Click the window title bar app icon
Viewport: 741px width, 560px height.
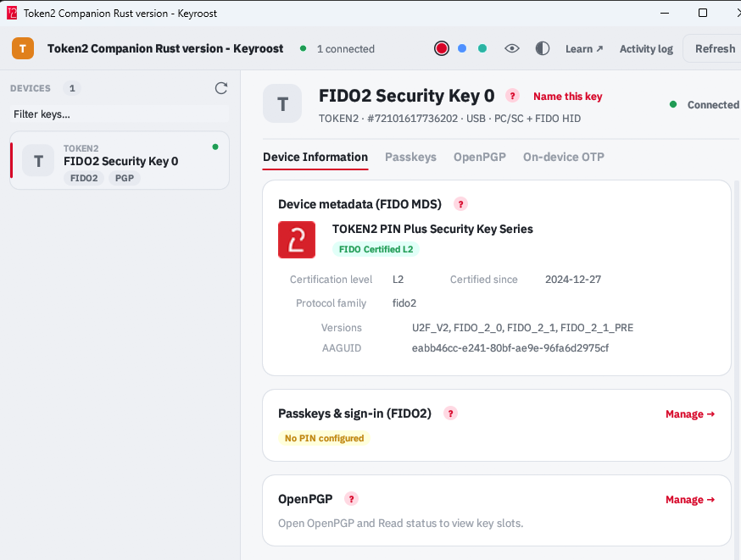coord(12,13)
